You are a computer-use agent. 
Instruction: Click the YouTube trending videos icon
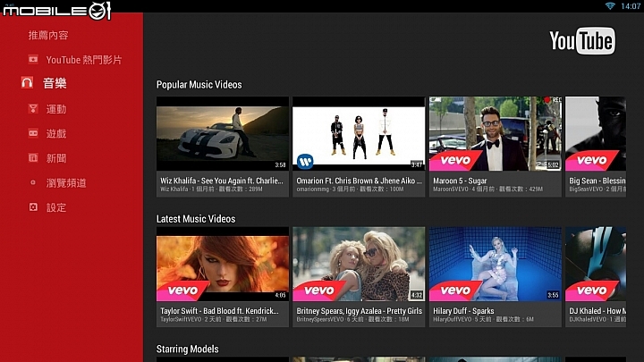click(33, 60)
